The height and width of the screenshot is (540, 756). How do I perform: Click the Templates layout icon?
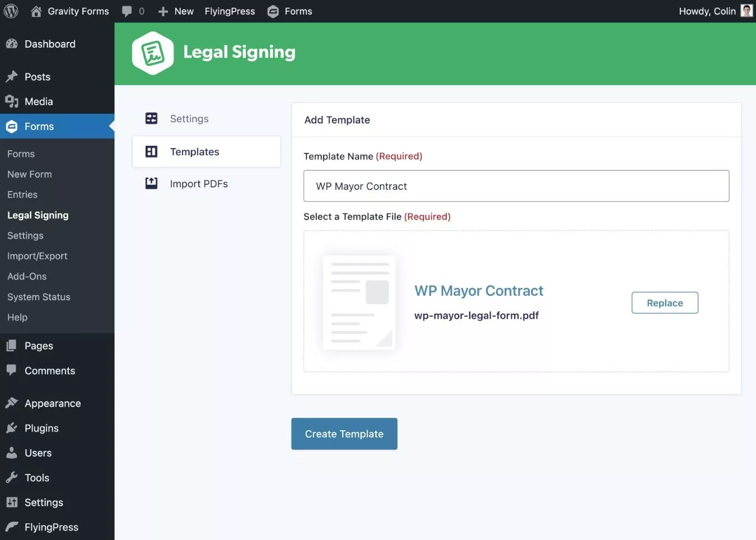coord(151,152)
